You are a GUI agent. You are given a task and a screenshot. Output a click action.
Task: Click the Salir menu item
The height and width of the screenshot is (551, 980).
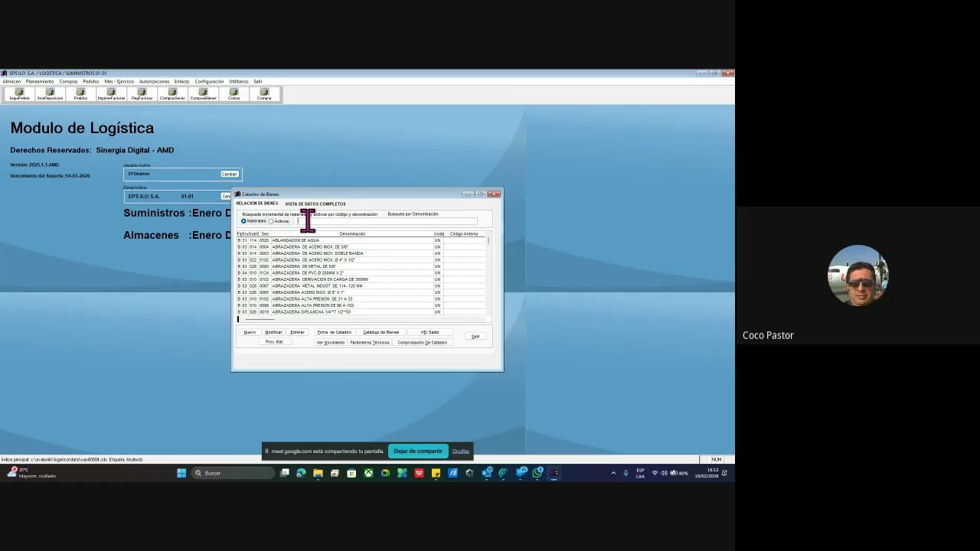point(258,81)
